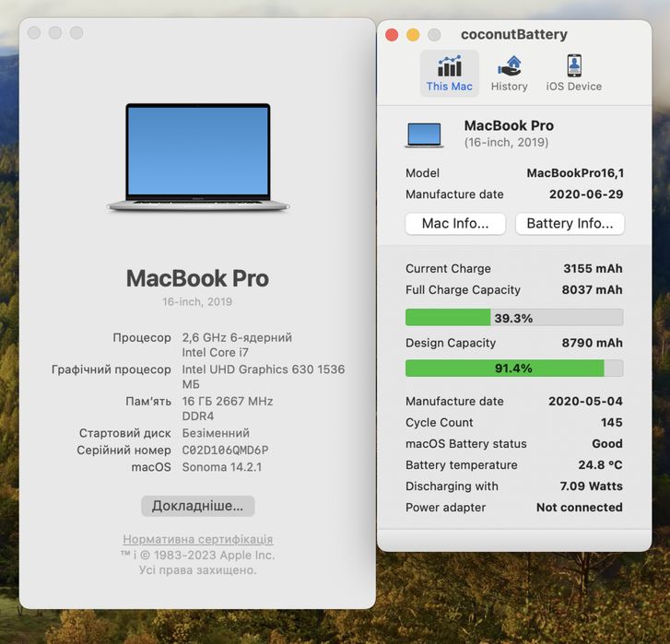Screen dimensions: 670x644
Task: Click the Sonoma 14.2.1 macOS version
Action: [x=222, y=467]
